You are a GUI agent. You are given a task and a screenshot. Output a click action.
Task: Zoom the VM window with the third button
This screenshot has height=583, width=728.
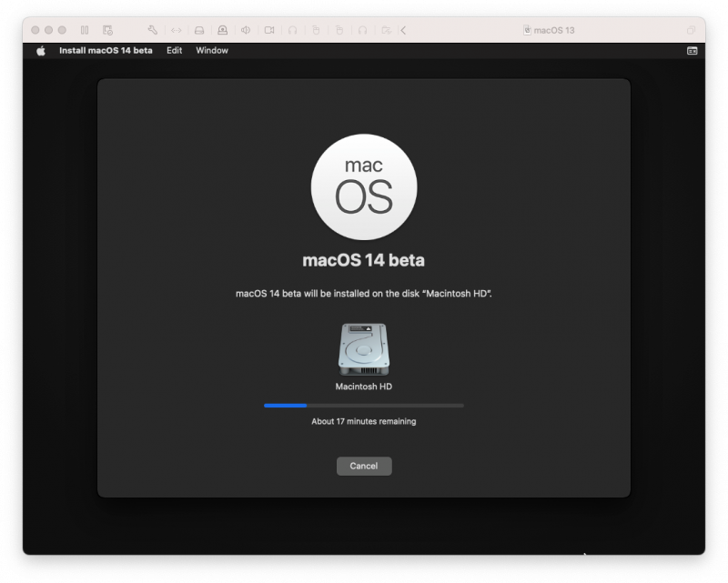[x=62, y=30]
